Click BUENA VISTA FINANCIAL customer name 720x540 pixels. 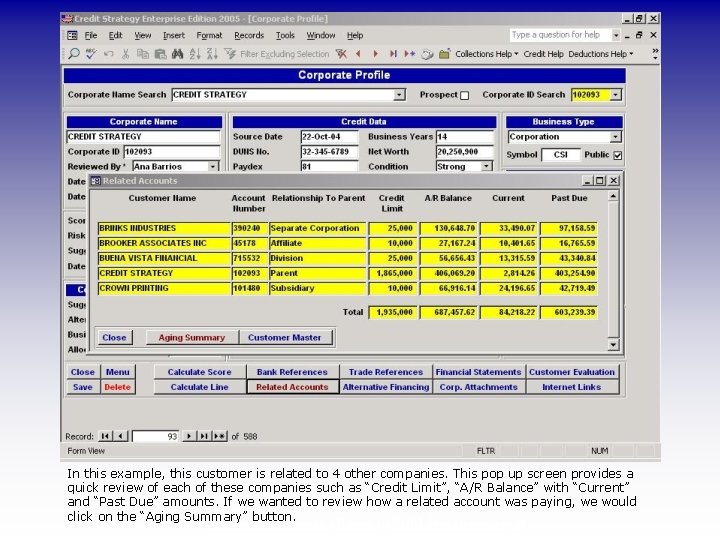coord(164,258)
